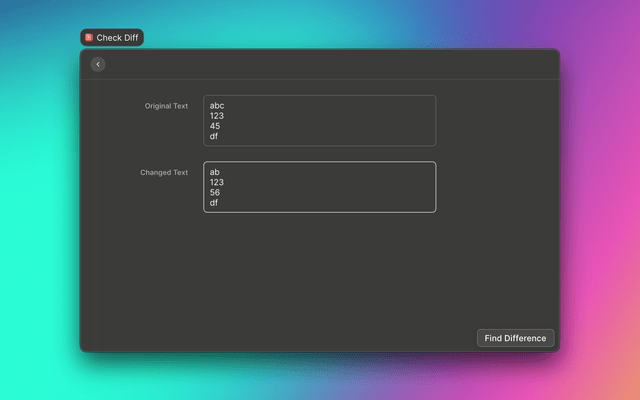
Task: Click the window header bar beside back arrow
Action: [x=330, y=64]
